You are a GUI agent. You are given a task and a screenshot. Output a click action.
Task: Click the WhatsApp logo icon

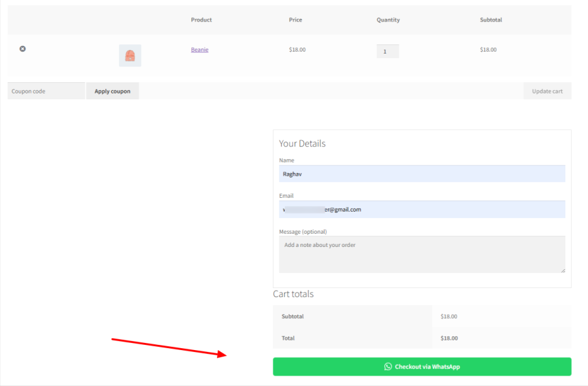point(387,366)
